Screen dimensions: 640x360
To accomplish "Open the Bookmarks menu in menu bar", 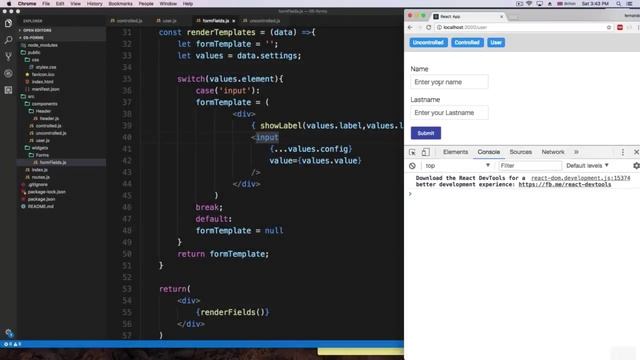I will click(120, 4).
